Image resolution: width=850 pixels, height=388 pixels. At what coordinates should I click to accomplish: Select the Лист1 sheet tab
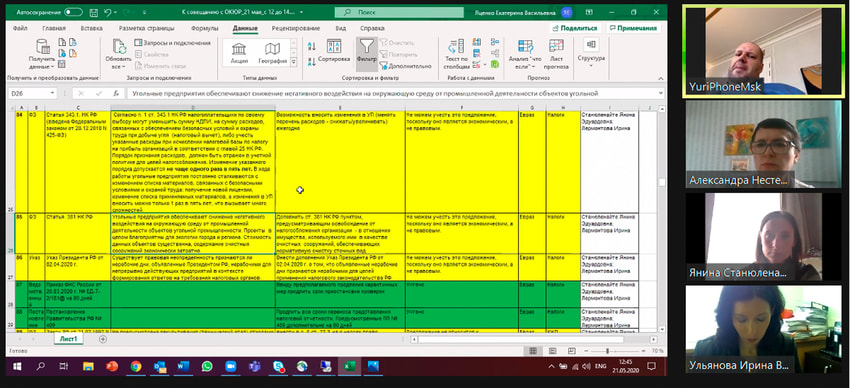click(x=69, y=339)
